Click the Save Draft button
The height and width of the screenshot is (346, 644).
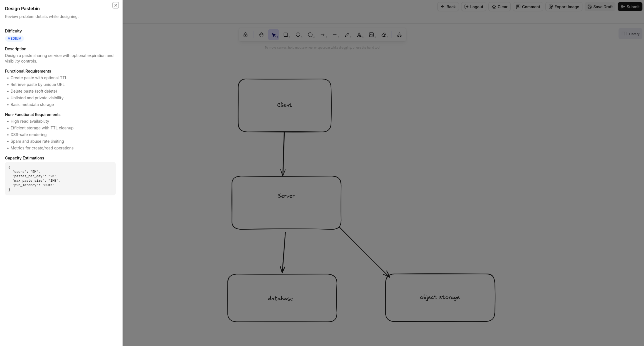(x=600, y=7)
